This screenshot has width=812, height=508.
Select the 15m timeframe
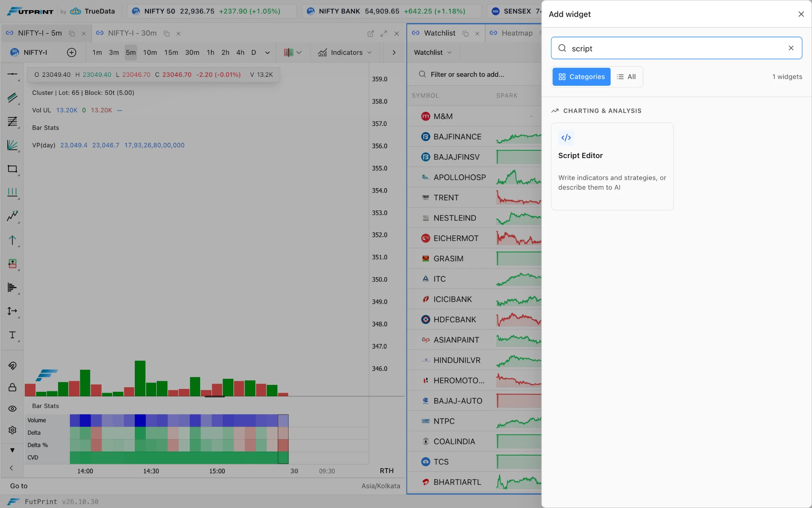coord(171,52)
